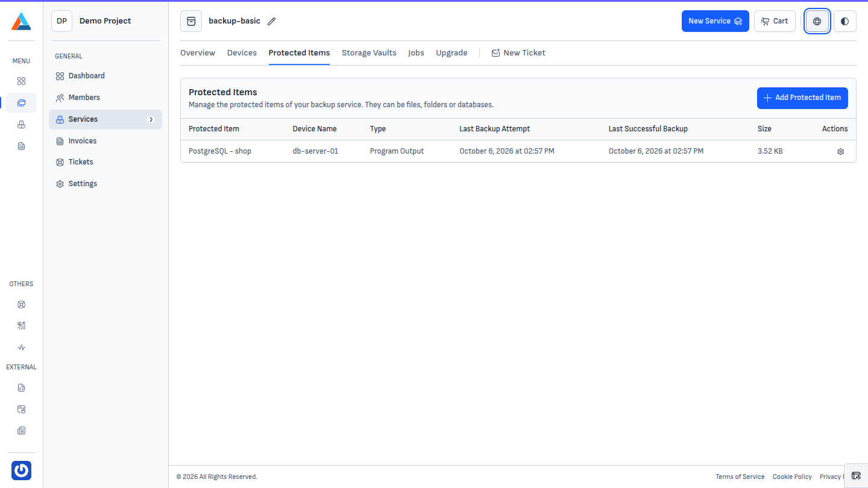Click the second icon under EXTERNAL

21,409
